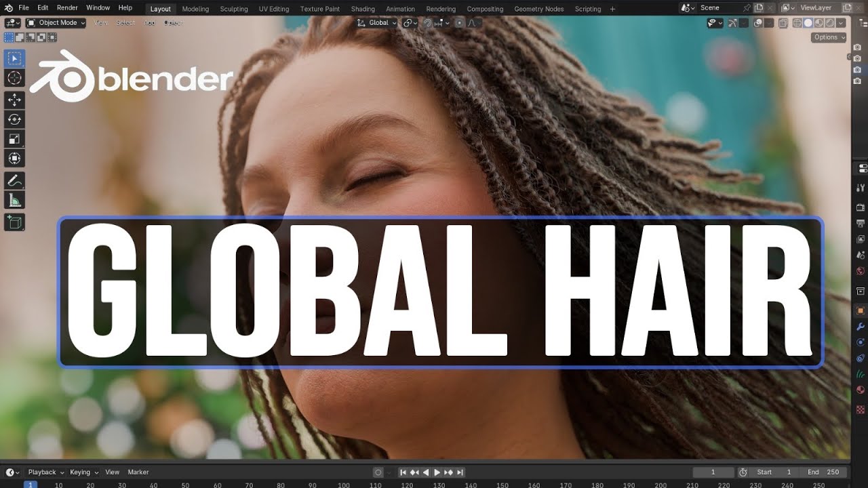Select the Add Cube tool
The height and width of the screenshot is (488, 868).
coord(14,222)
